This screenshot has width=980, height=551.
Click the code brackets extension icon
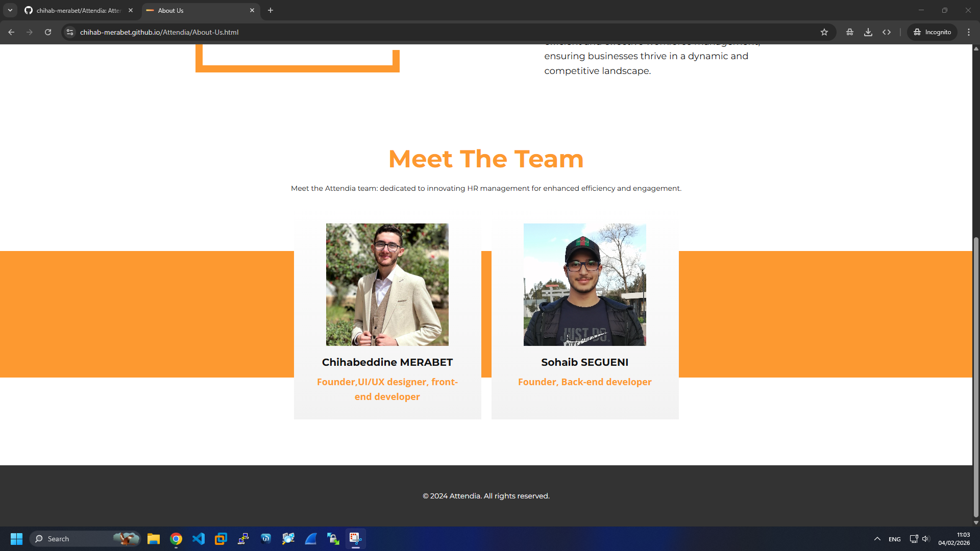[x=887, y=32]
